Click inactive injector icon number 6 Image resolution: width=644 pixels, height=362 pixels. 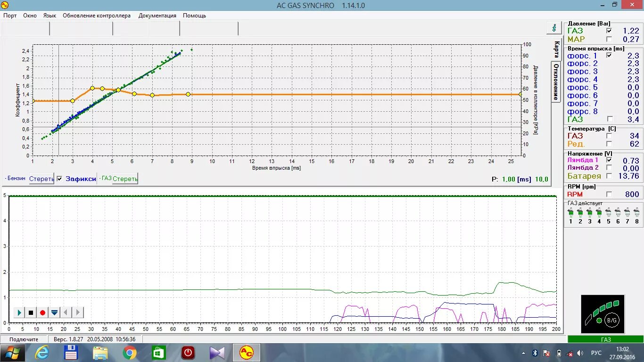coord(618,213)
